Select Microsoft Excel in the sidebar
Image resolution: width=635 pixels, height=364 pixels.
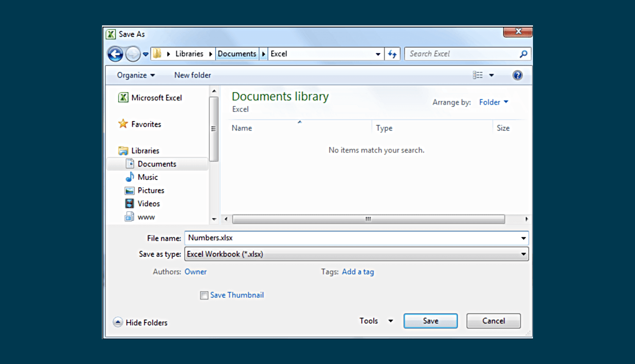point(156,97)
